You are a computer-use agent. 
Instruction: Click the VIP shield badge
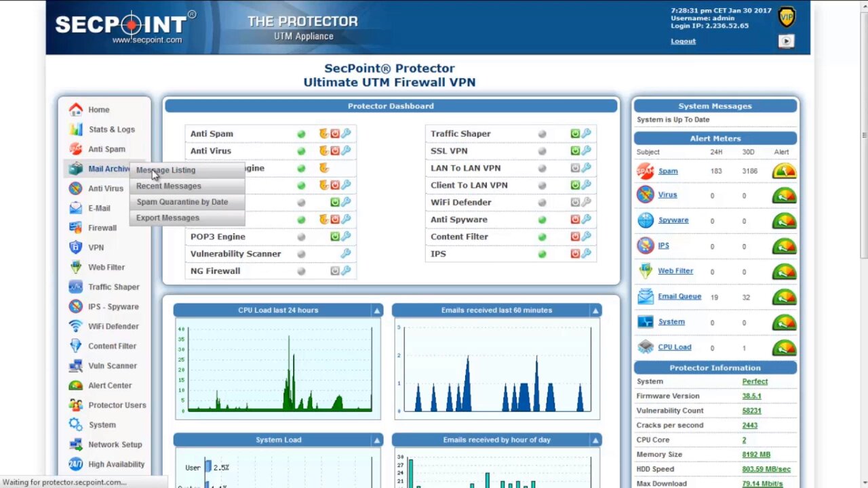click(x=786, y=17)
